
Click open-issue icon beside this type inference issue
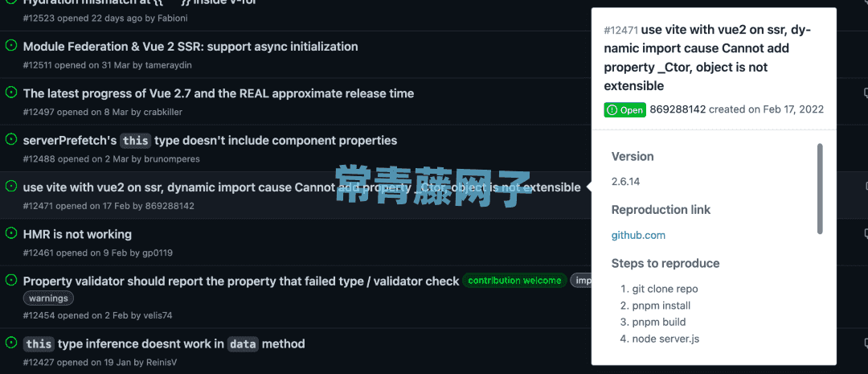[10, 343]
